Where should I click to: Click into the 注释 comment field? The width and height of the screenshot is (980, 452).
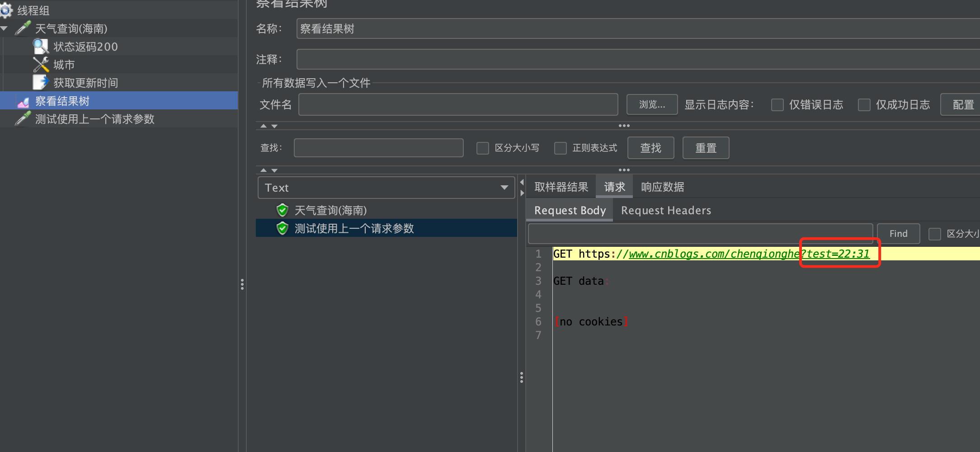(x=638, y=59)
